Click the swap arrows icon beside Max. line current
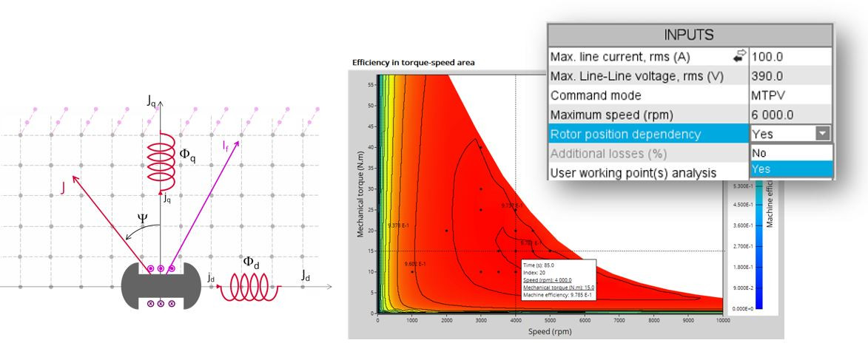The height and width of the screenshot is (360, 868). coord(737,57)
